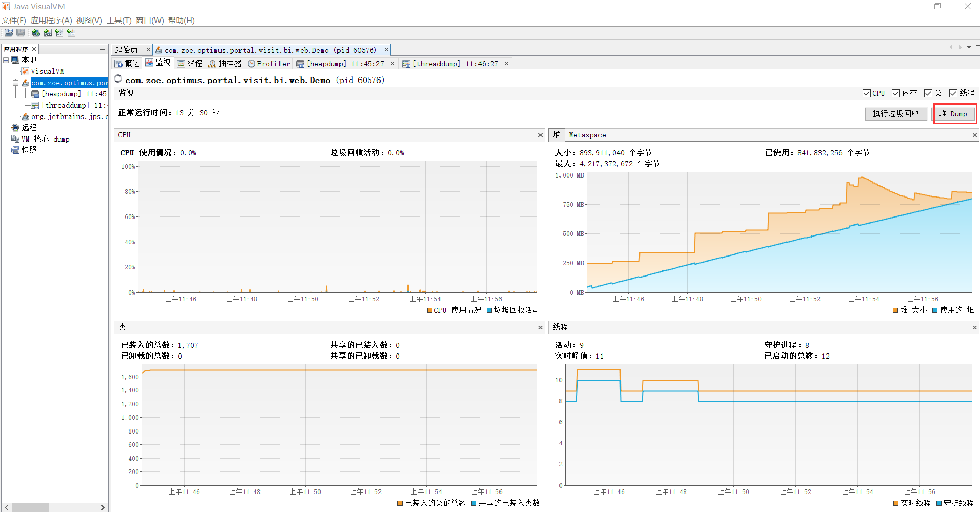The height and width of the screenshot is (512, 980).
Task: Click the greyed Save snapshot toolbar icon
Action: tap(21, 33)
